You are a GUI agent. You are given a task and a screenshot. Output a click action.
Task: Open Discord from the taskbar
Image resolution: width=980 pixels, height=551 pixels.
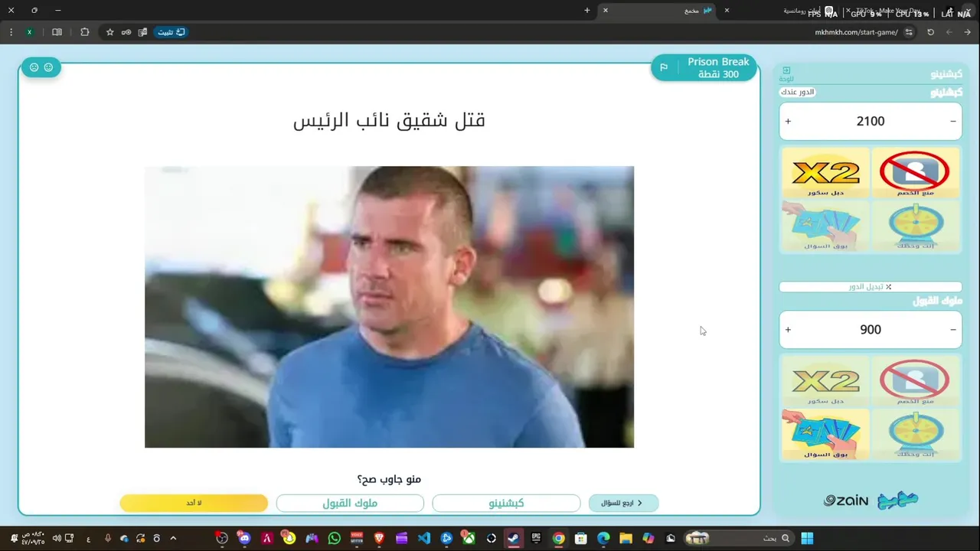point(244,539)
